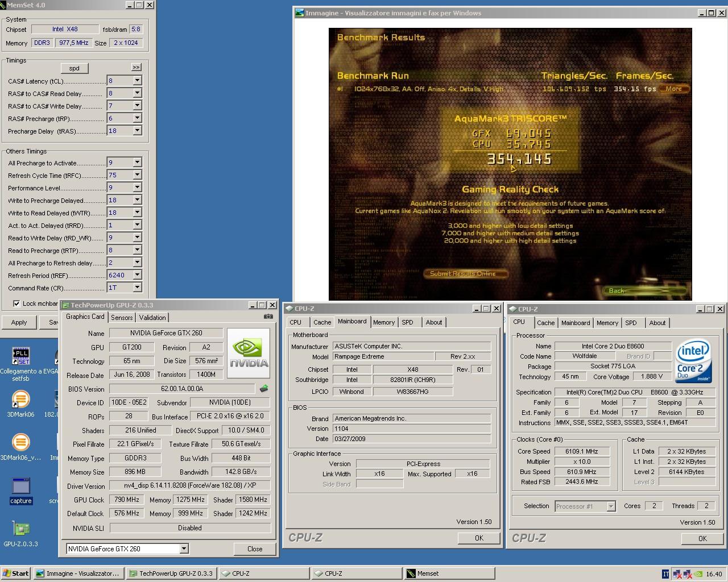Open the GPU-Z.0.3.3 desktop icon
The height and width of the screenshot is (582, 728).
point(21,529)
